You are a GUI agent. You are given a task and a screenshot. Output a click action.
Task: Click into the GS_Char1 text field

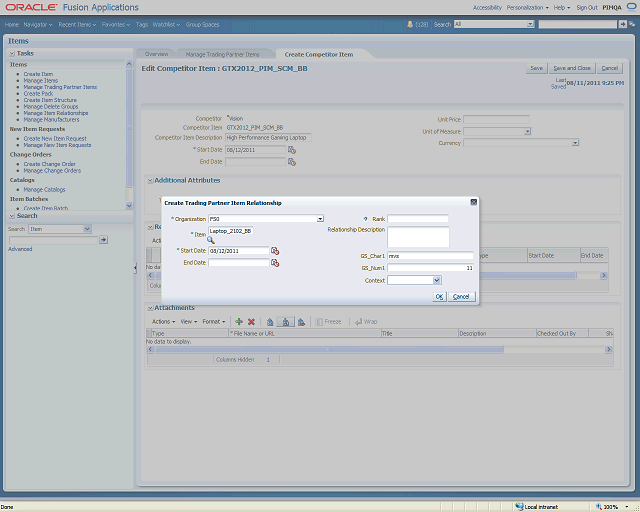point(430,256)
